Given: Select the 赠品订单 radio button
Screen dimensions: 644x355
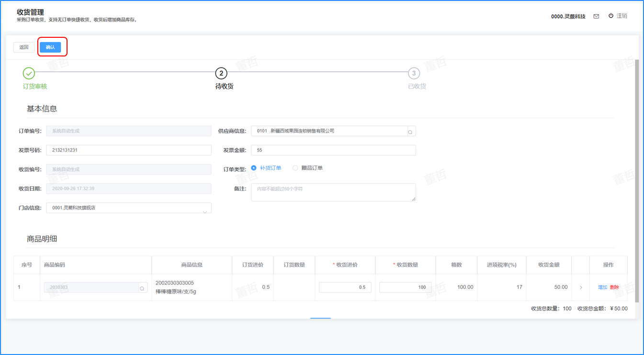Looking at the screenshot, I should (x=295, y=168).
